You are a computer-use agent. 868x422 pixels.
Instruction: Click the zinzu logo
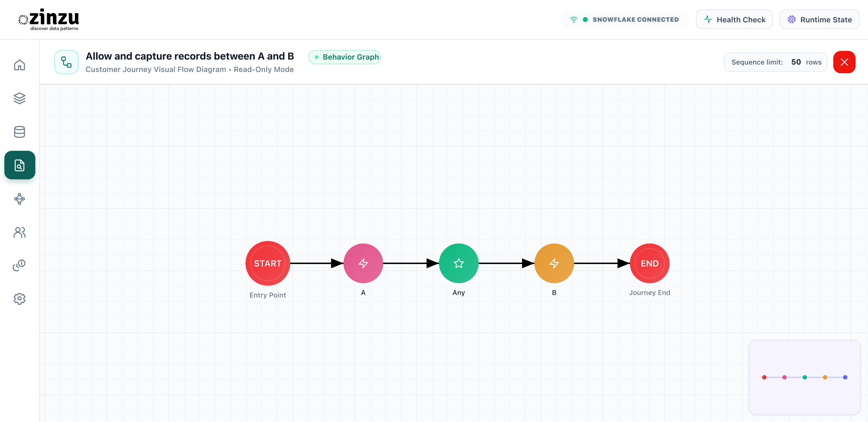point(49,20)
